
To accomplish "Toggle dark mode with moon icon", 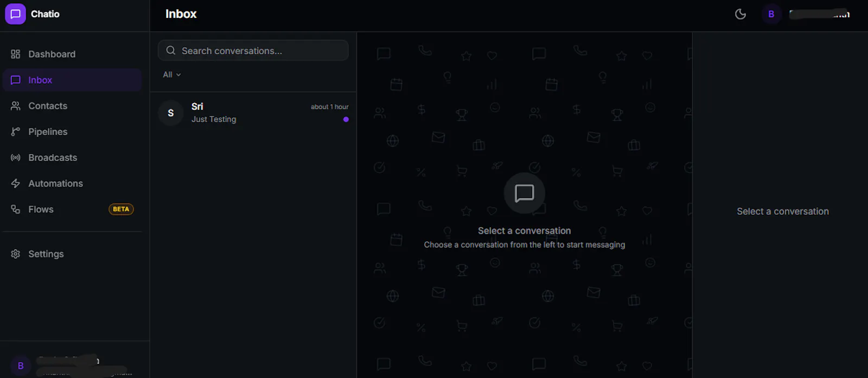I will pyautogui.click(x=740, y=14).
